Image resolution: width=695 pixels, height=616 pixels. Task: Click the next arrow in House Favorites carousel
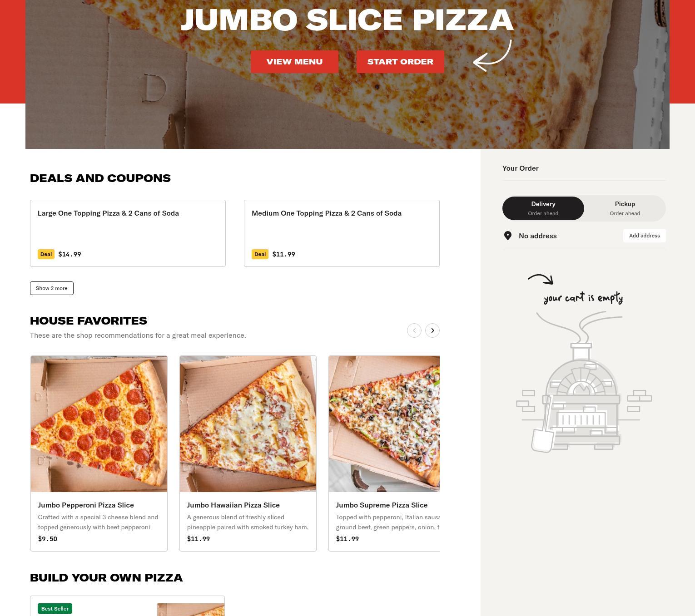pyautogui.click(x=432, y=330)
